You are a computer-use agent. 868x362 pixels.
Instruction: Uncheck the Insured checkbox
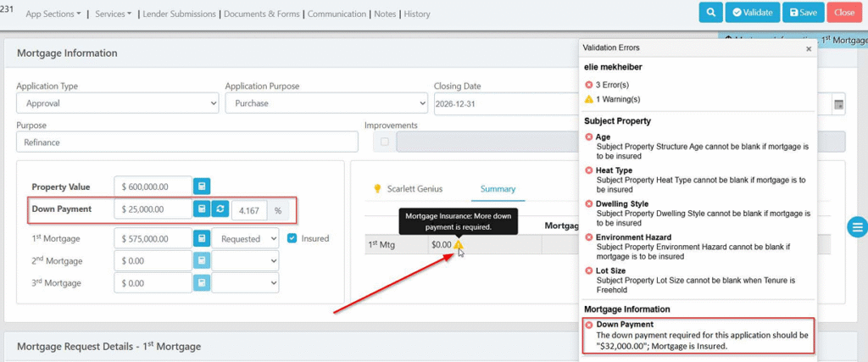[292, 238]
